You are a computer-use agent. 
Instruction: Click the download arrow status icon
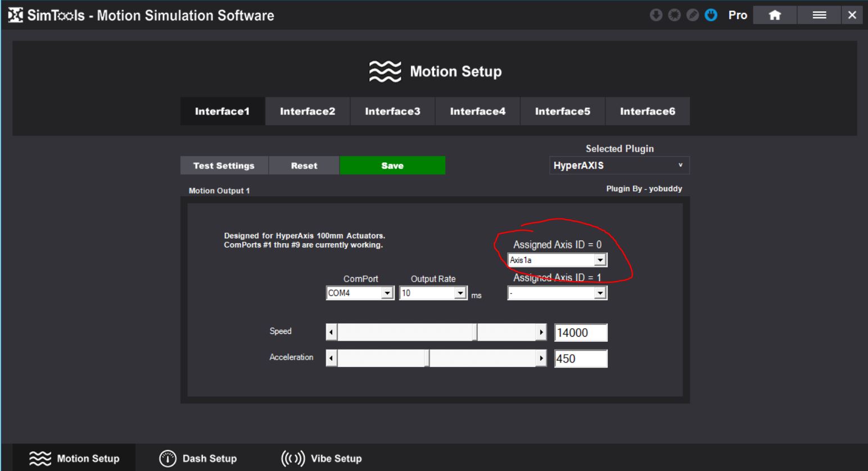coord(656,15)
